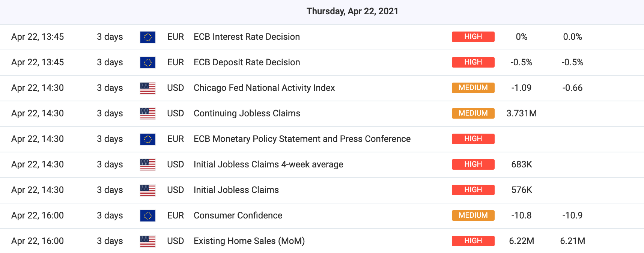Open the Chicago Fed National Activity Index event
Viewport: 644px width, 253px height.
(264, 88)
